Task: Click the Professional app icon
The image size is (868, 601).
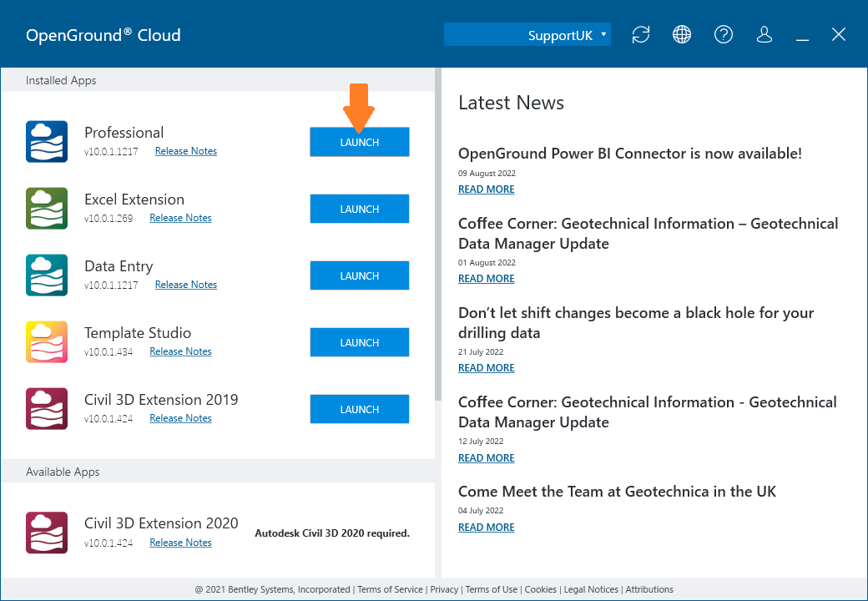Action: (47, 142)
